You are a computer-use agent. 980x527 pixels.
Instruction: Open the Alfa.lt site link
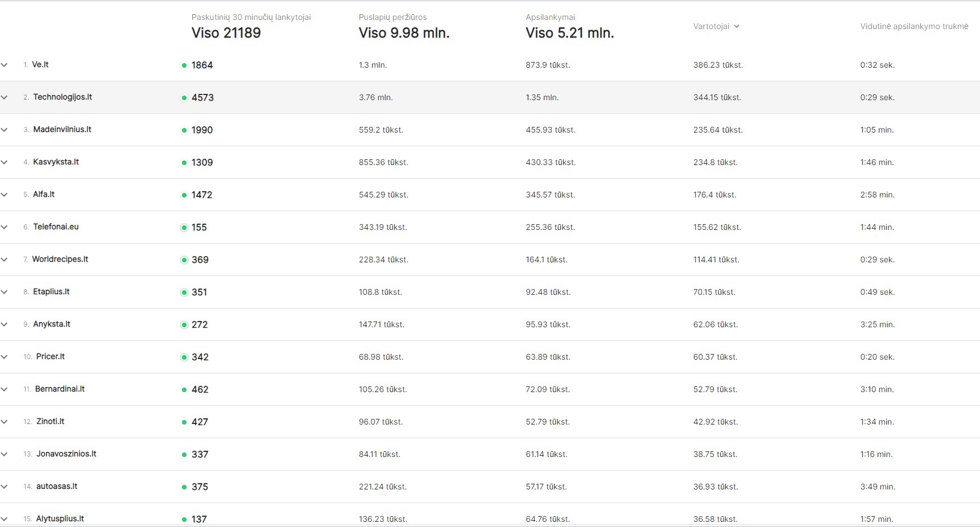(x=44, y=194)
